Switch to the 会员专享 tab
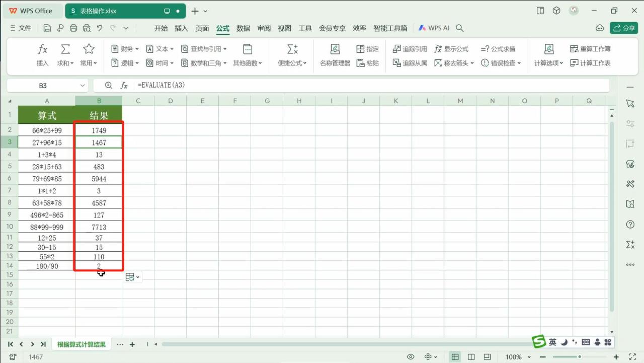 pos(333,28)
